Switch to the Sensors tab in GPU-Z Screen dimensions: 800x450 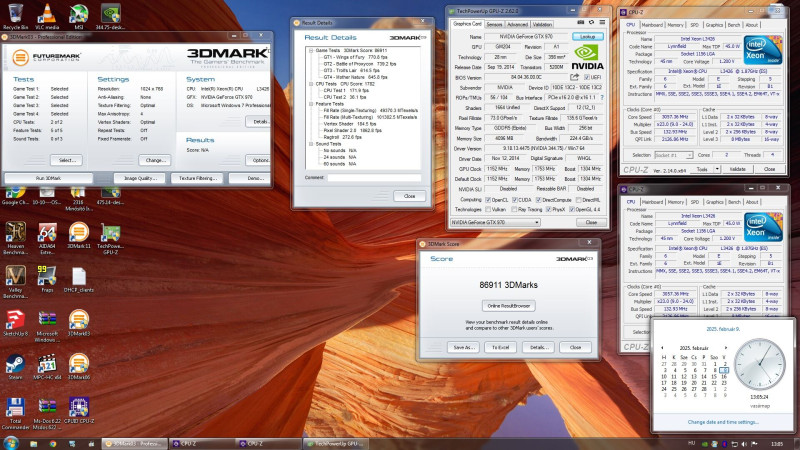tap(494, 24)
